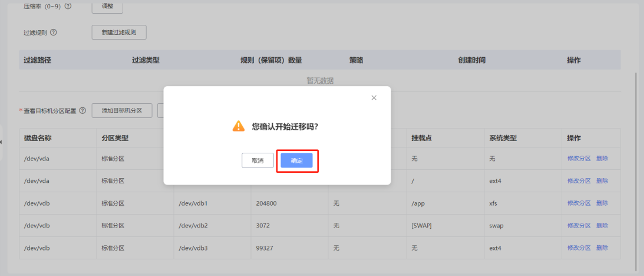Click 取消 to cancel the migration
The image size is (644, 276).
coord(257,160)
